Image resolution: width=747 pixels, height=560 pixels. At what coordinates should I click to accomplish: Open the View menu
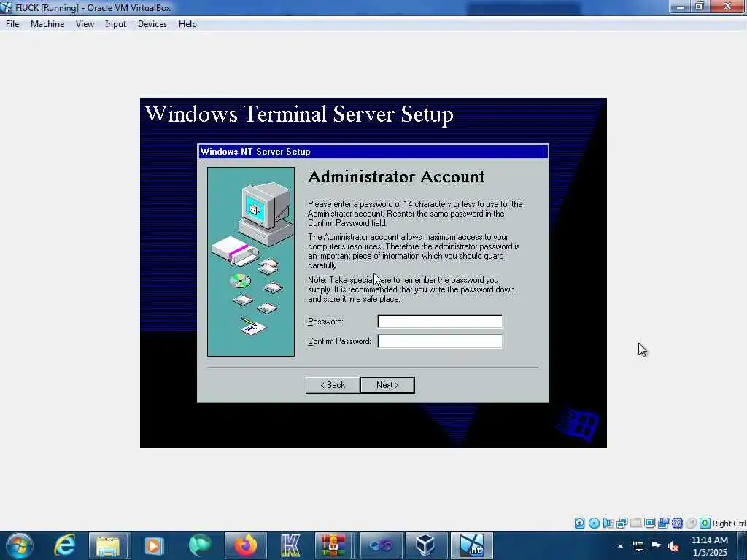[x=85, y=24]
